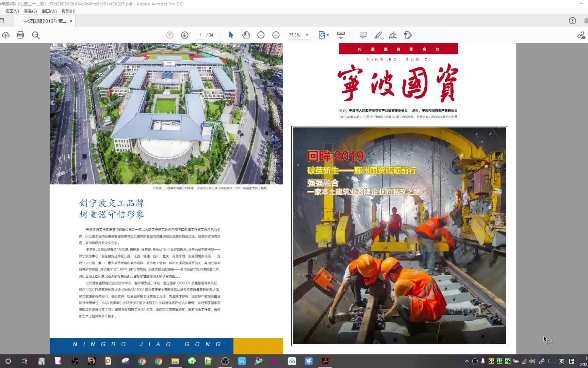Click the page number field showing 1
The image size is (588, 368).
coord(200,35)
